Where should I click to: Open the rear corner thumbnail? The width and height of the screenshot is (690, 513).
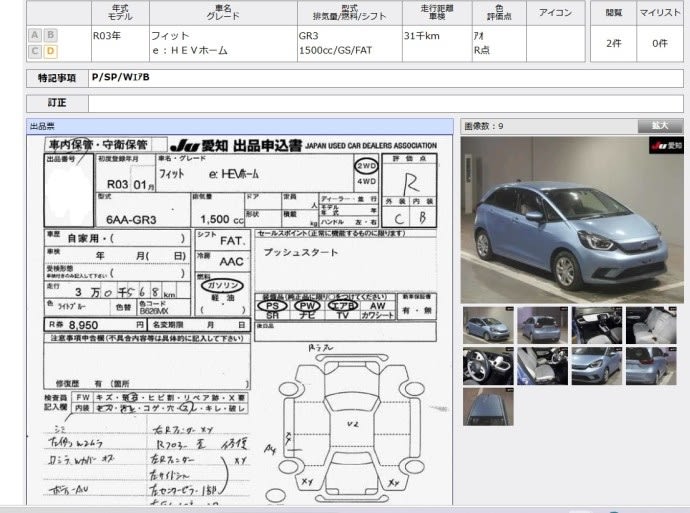click(651, 366)
